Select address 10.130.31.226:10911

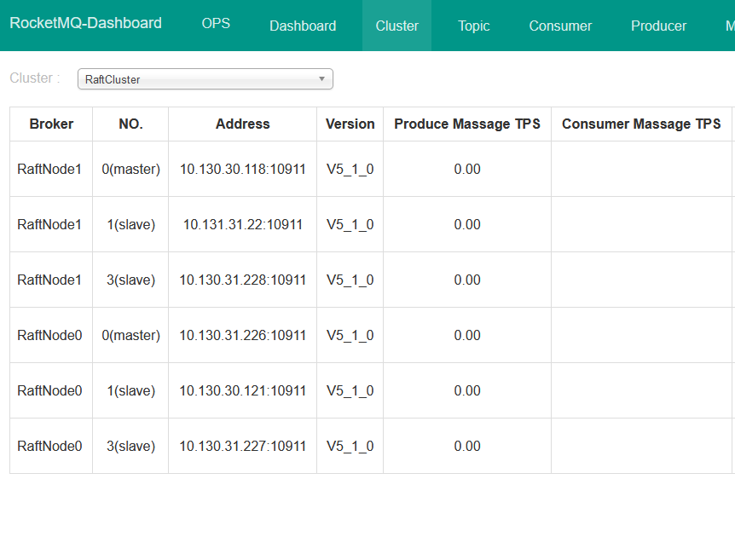coord(243,335)
